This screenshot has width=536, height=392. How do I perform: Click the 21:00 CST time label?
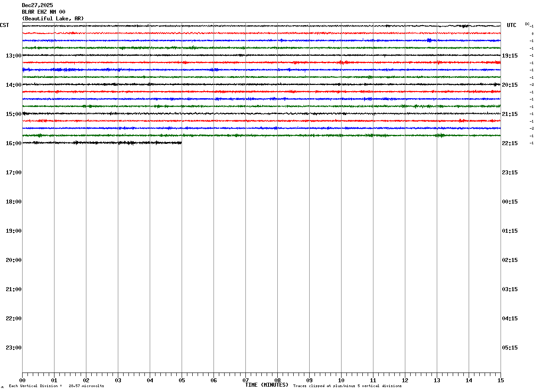tap(14, 289)
